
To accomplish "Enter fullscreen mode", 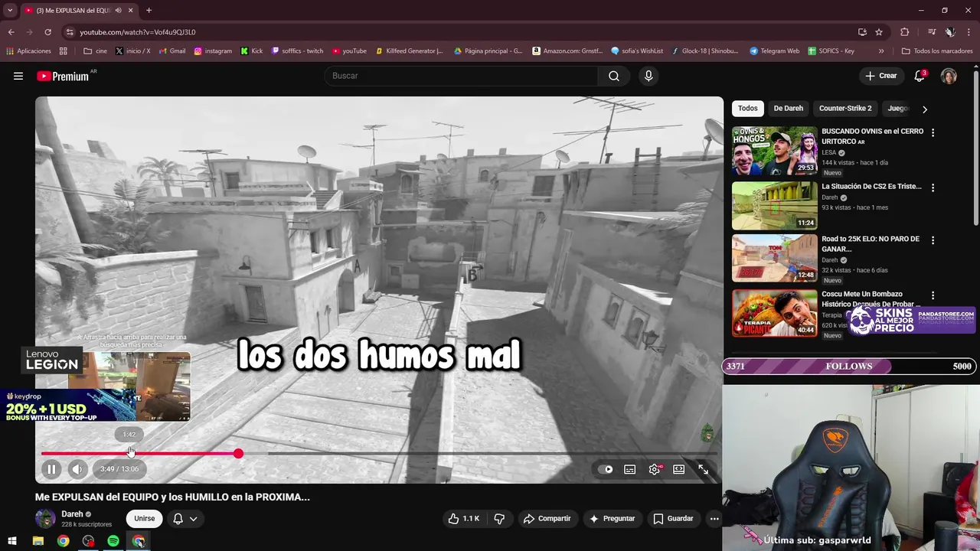I will (704, 469).
